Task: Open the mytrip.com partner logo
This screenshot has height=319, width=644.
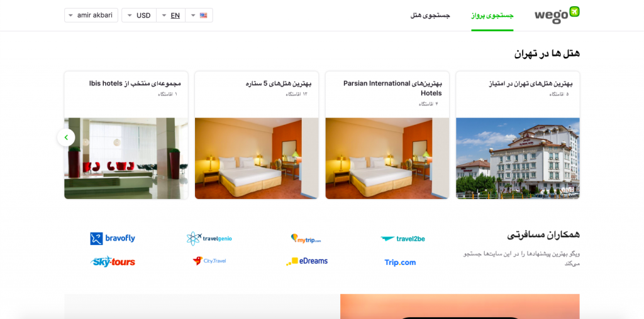Action: 306,239
